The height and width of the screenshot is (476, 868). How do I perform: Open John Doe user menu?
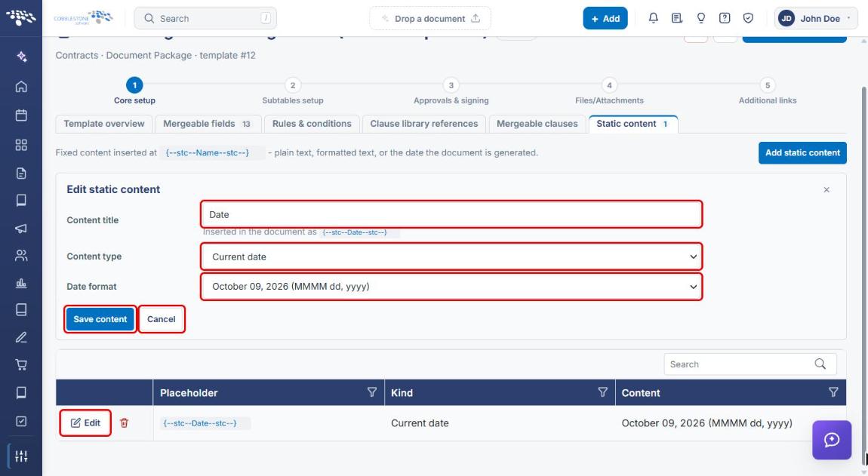(816, 18)
